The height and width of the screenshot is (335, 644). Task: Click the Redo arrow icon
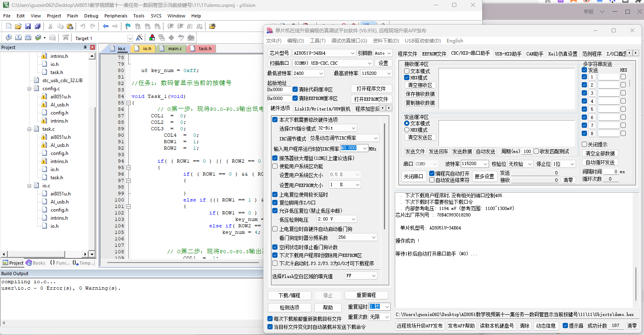point(93,26)
